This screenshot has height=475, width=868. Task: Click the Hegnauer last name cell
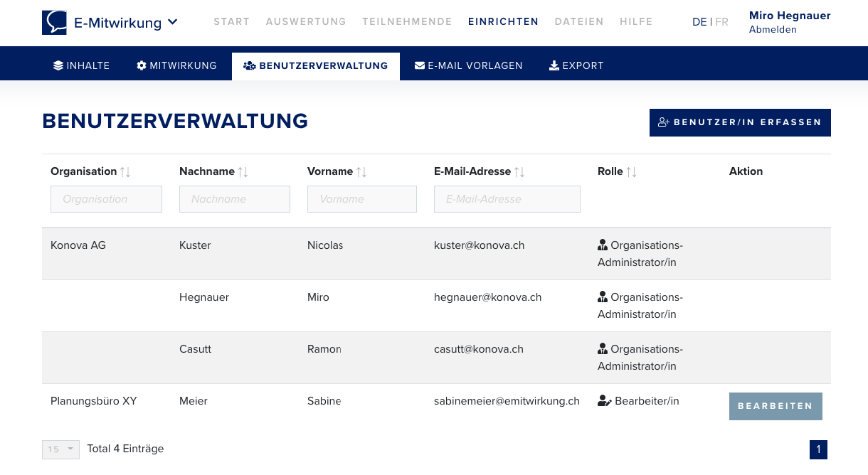tap(204, 297)
